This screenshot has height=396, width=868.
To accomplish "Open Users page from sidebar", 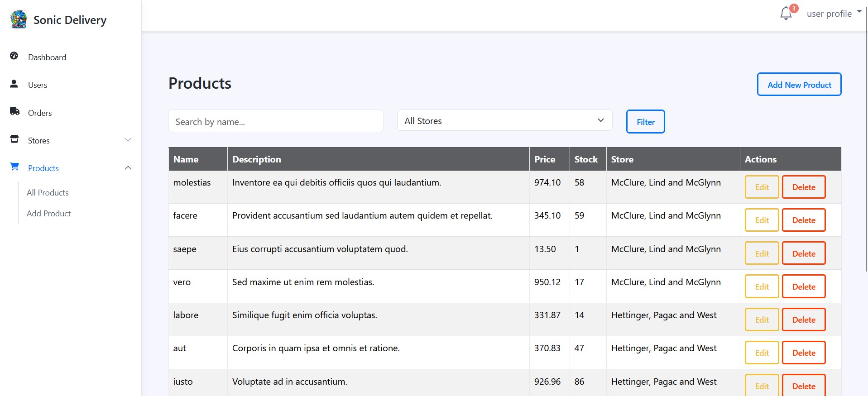I will pyautogui.click(x=38, y=85).
